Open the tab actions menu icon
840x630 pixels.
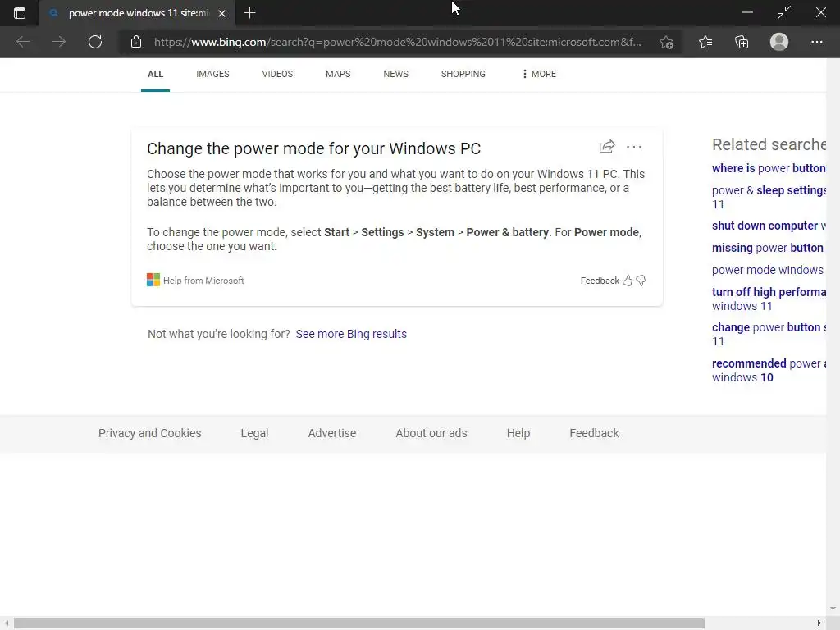click(x=20, y=13)
